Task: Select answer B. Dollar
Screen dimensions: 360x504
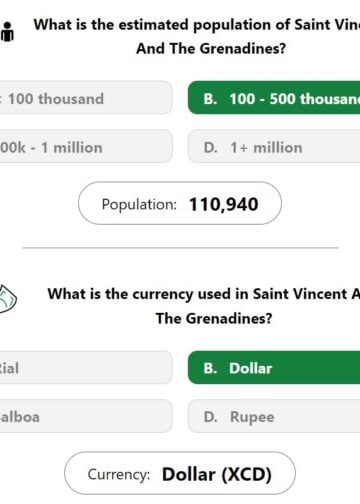Action: point(274,367)
